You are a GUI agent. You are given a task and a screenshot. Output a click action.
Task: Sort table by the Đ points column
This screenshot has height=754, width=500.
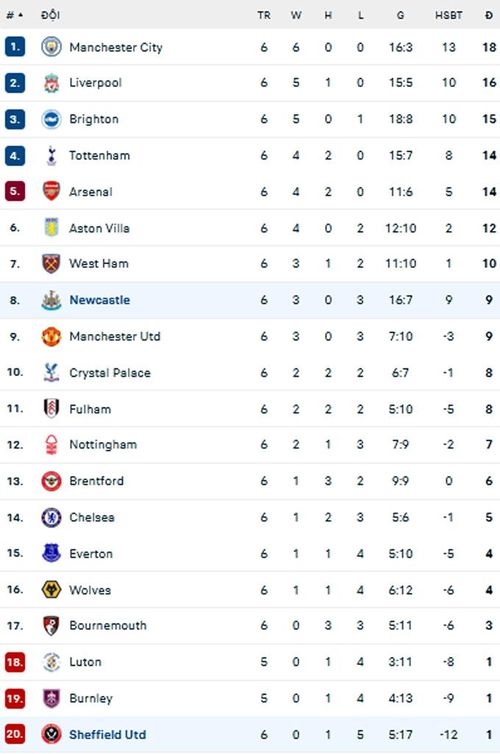click(489, 15)
